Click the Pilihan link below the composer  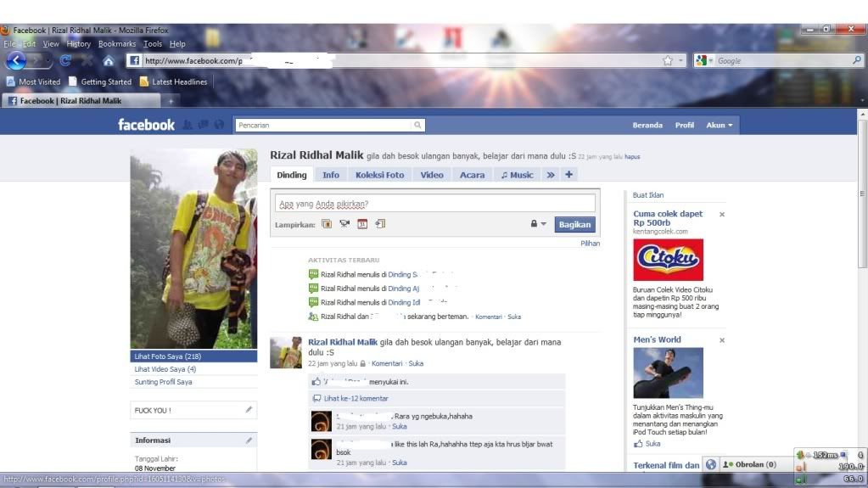pyautogui.click(x=590, y=244)
